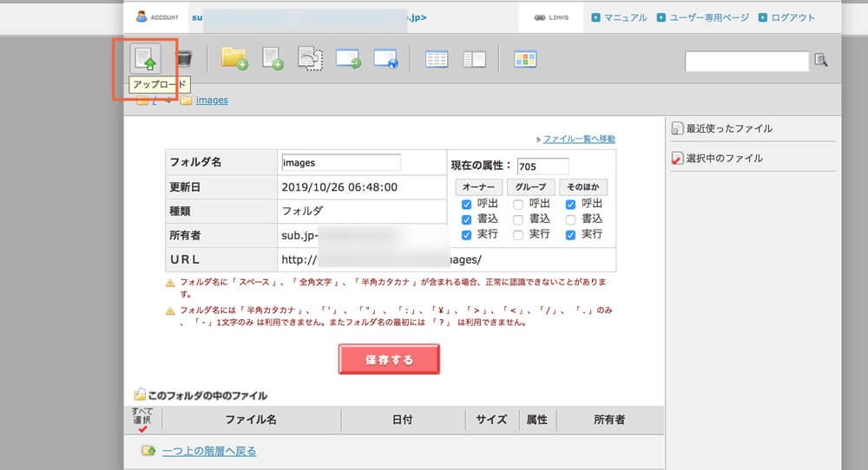Click the date 2019/10/26 06:48:00
The width and height of the screenshot is (868, 470).
tap(339, 187)
